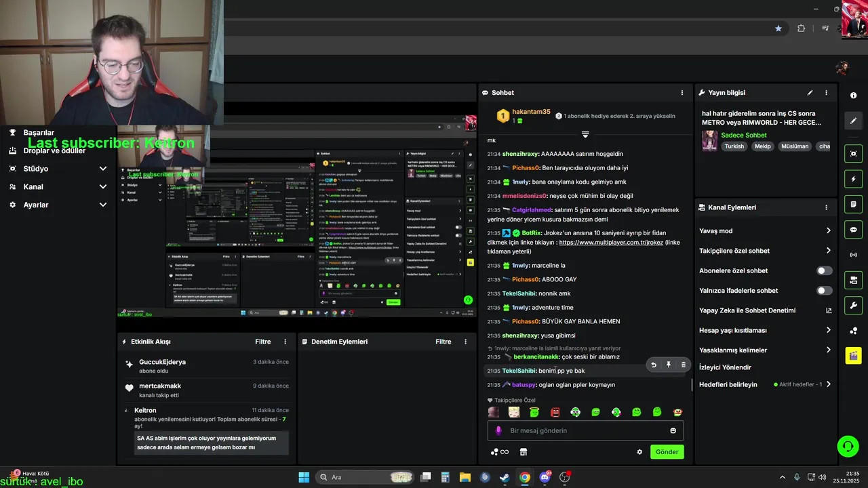Open File Explorer from the taskbar
Viewport: 868px width, 488px height.
[465, 477]
